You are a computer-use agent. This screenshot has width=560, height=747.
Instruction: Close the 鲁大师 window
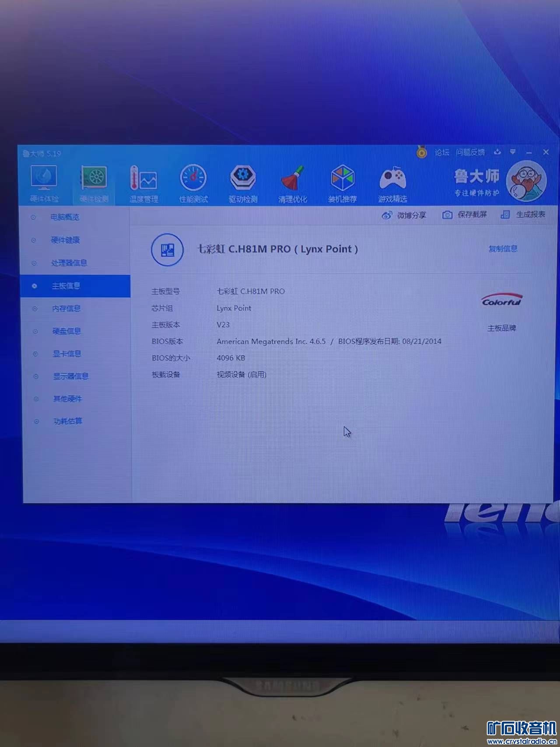click(546, 152)
